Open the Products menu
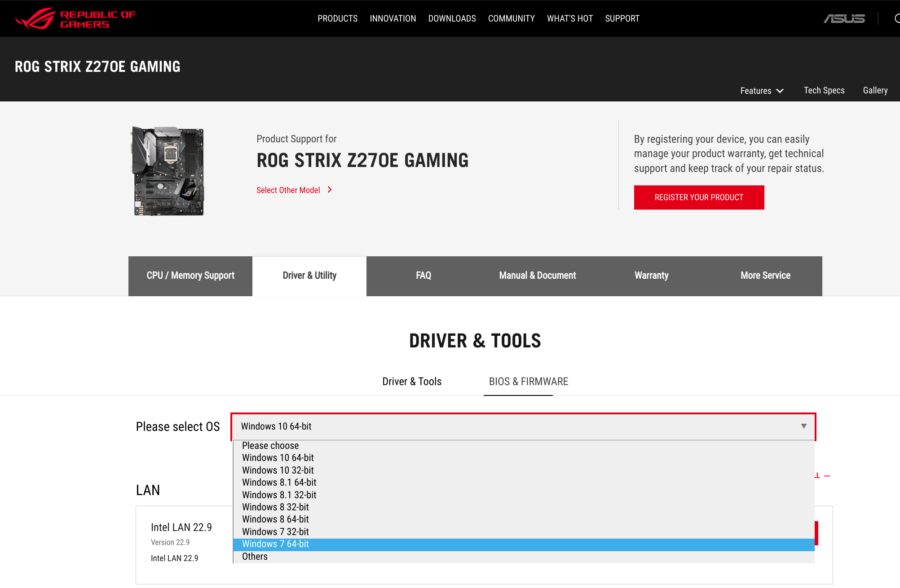 337,18
